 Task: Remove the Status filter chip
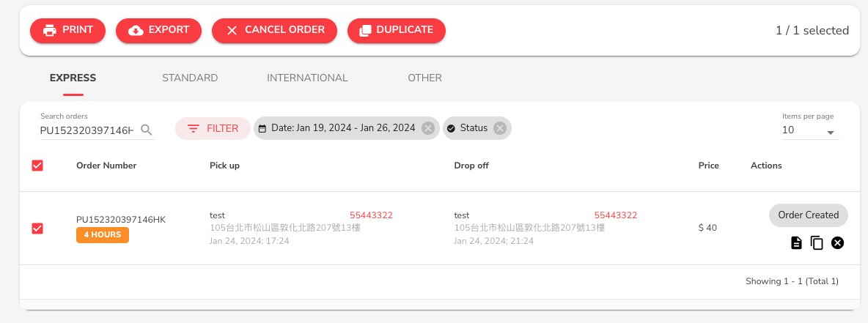click(x=500, y=128)
